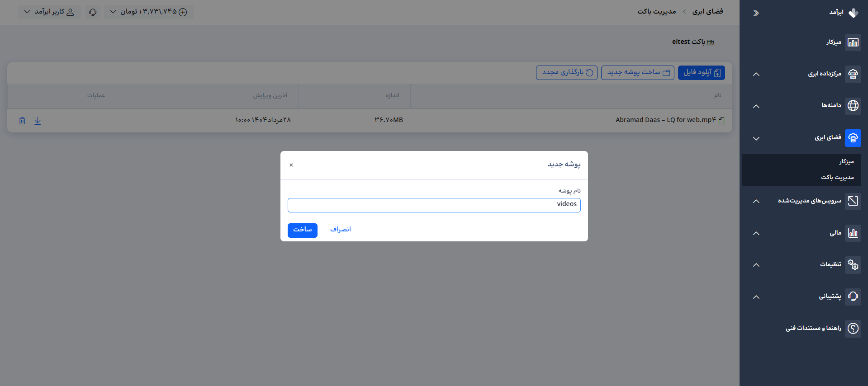
Task: Select مدیریت باکت submenu item
Action: click(837, 177)
